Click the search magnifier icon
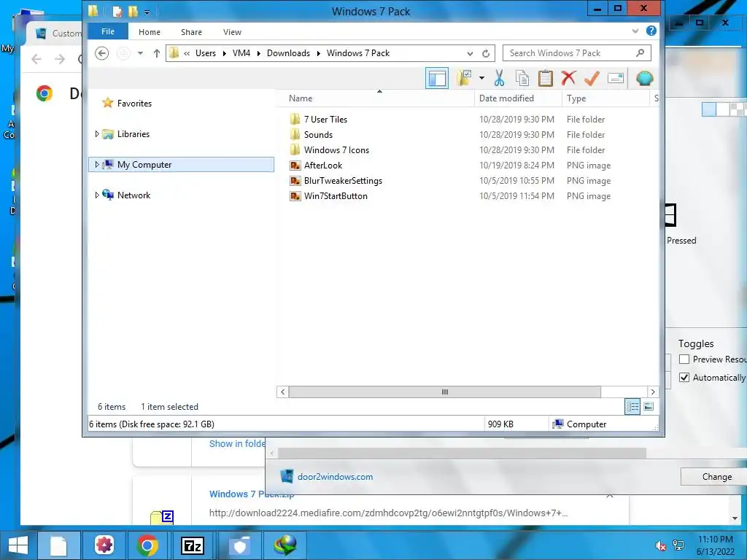This screenshot has height=560, width=747. tap(640, 52)
